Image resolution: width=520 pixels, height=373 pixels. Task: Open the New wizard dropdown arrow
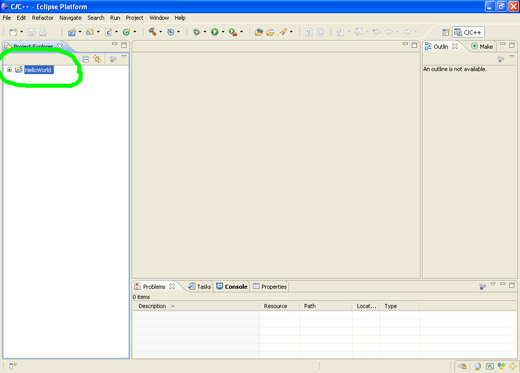click(22, 32)
